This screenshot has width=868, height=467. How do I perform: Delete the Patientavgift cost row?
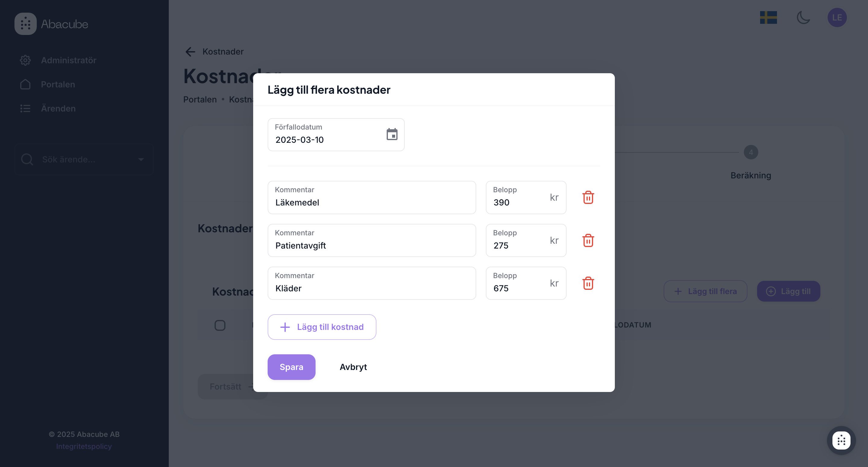[x=588, y=240]
